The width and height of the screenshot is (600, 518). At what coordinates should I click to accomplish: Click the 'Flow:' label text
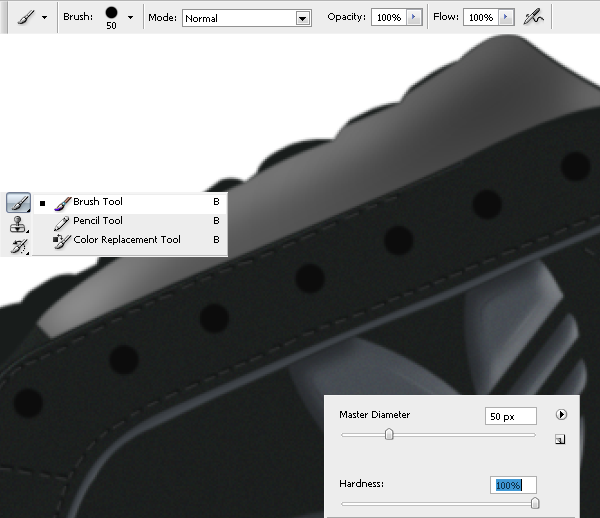[x=446, y=17]
